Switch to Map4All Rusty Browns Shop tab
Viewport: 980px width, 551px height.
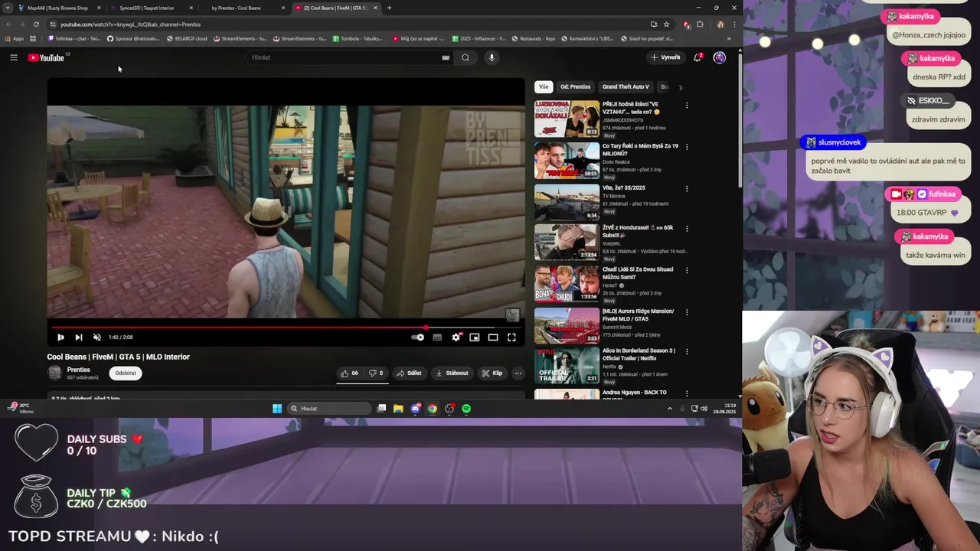[57, 8]
